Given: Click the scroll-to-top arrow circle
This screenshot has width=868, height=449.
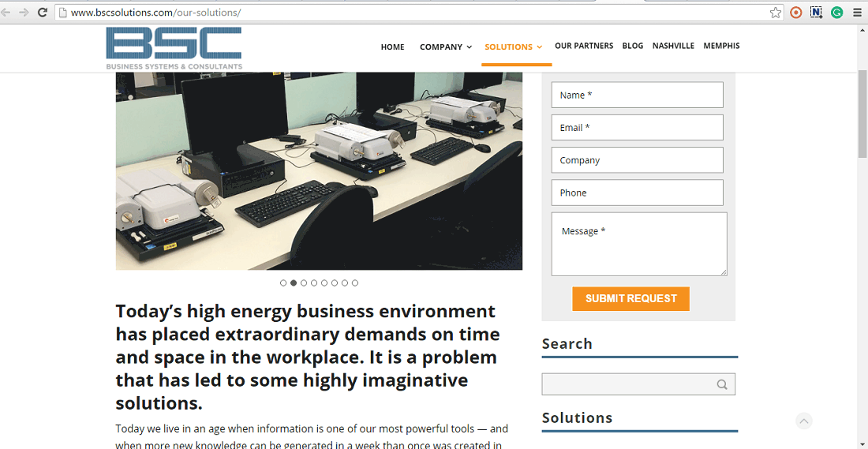Looking at the screenshot, I should tap(803, 421).
